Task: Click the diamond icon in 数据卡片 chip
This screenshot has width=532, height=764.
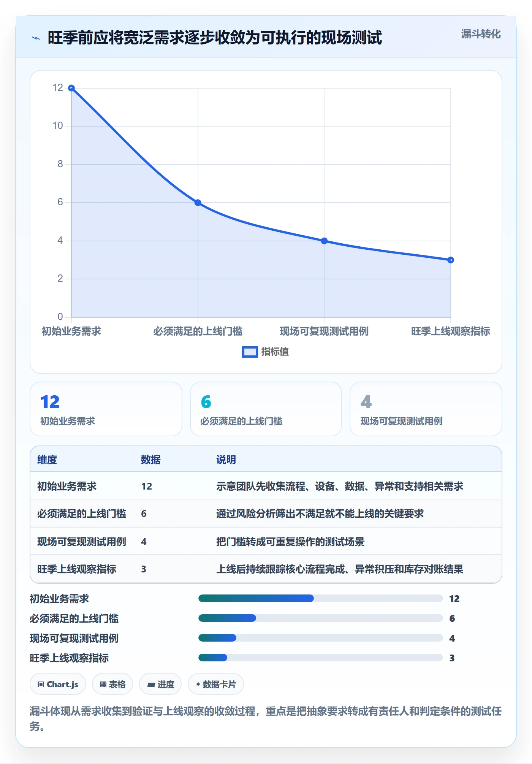Action: coord(198,685)
